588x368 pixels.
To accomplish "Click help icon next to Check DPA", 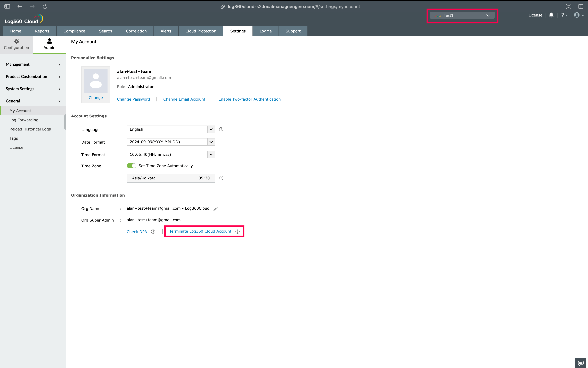I will pyautogui.click(x=153, y=231).
